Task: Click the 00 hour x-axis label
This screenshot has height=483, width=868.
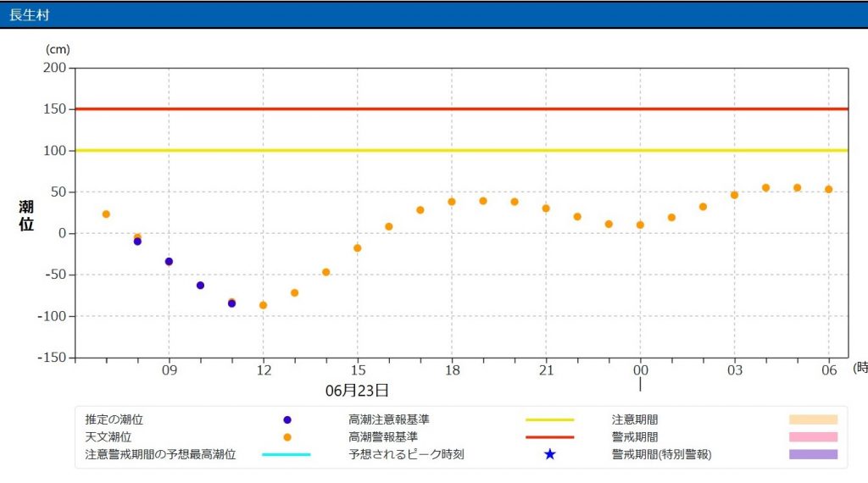Action: (641, 370)
